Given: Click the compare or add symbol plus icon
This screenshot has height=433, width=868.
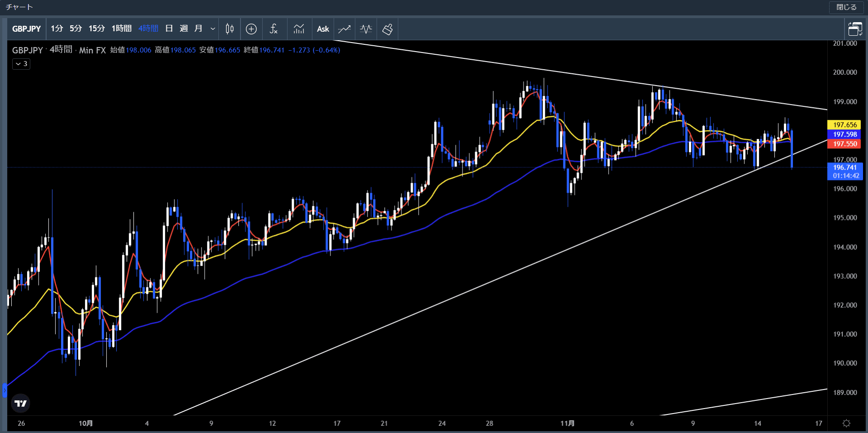Looking at the screenshot, I should pos(251,29).
